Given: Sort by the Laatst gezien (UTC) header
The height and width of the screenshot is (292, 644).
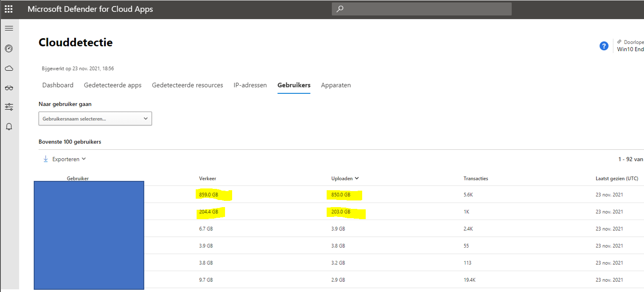Looking at the screenshot, I should click(x=617, y=178).
